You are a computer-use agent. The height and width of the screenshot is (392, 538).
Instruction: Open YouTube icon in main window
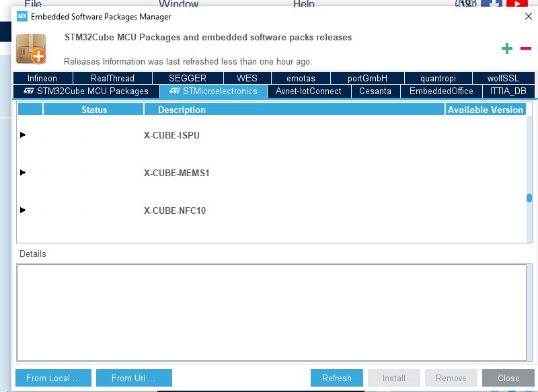[516, 3]
